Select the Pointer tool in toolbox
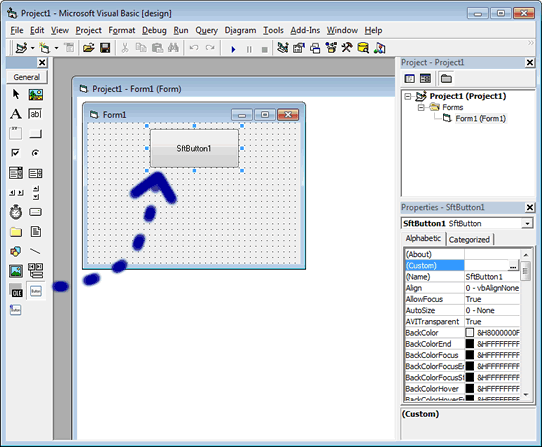 click(16, 94)
